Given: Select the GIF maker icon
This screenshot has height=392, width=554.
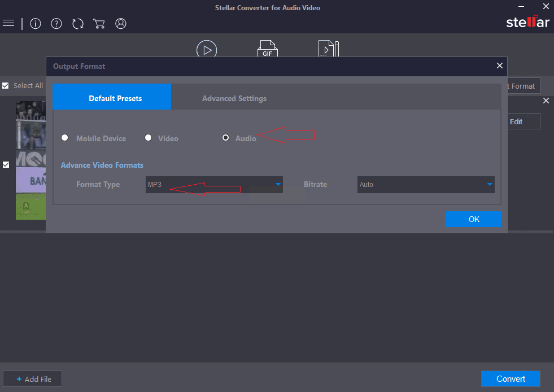Looking at the screenshot, I should click(267, 50).
